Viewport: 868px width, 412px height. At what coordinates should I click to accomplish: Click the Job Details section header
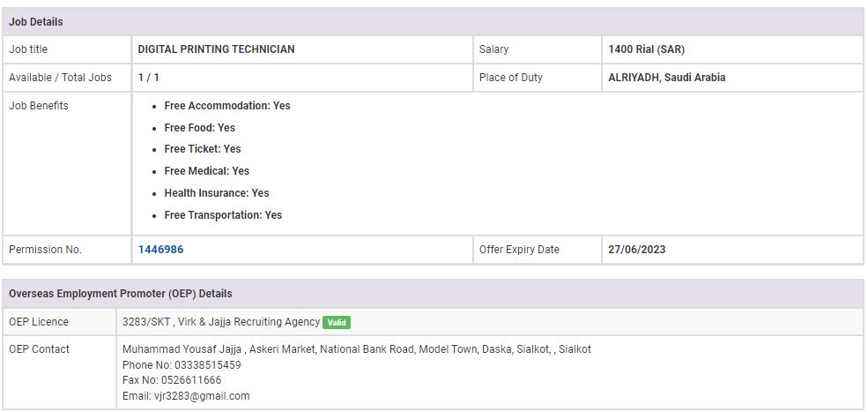pyautogui.click(x=36, y=21)
